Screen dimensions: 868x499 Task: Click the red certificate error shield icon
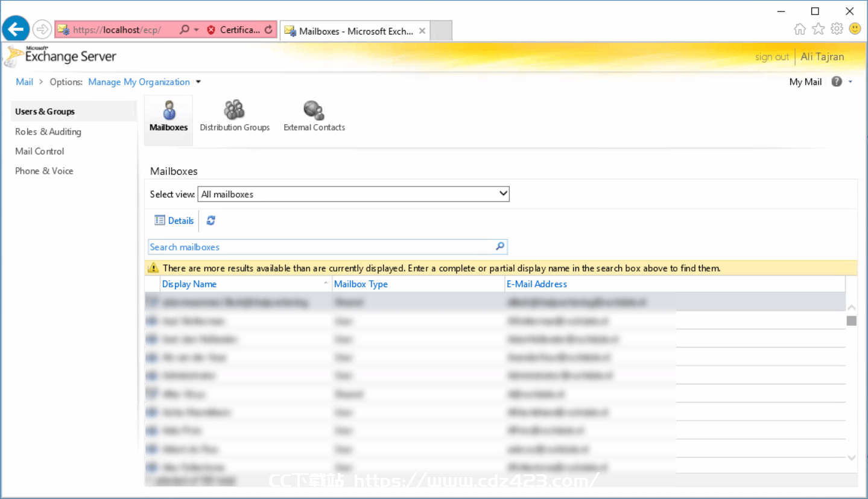pos(211,30)
